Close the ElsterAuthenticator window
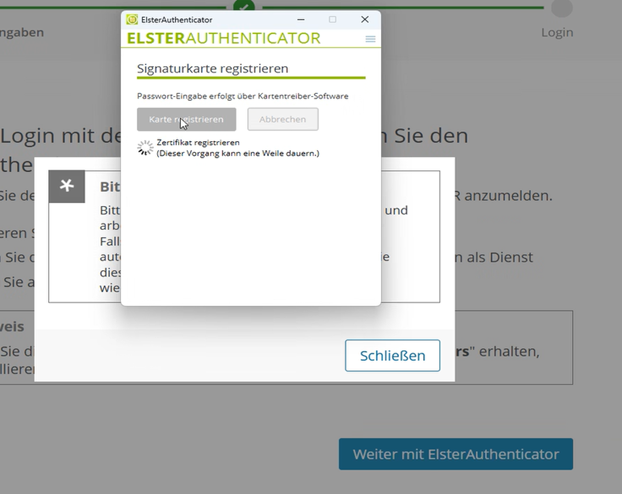This screenshot has width=622, height=494. [365, 19]
